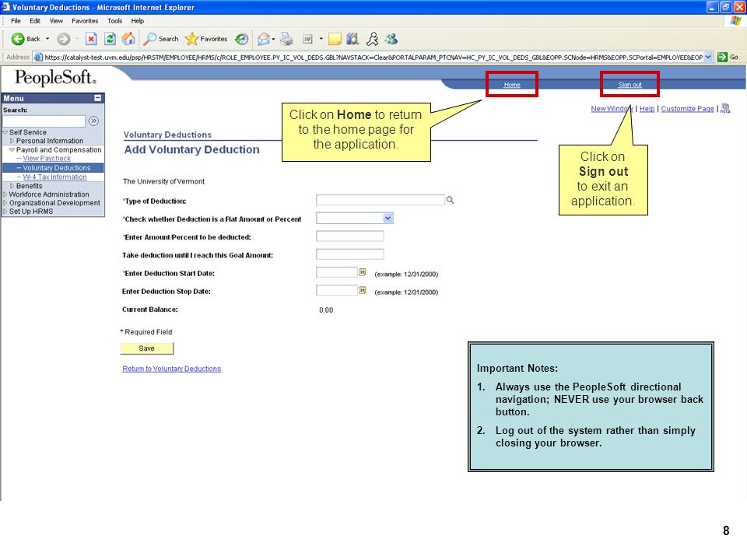Collapse the Self Service tree node
Viewport: 747px width, 560px height.
click(5, 132)
